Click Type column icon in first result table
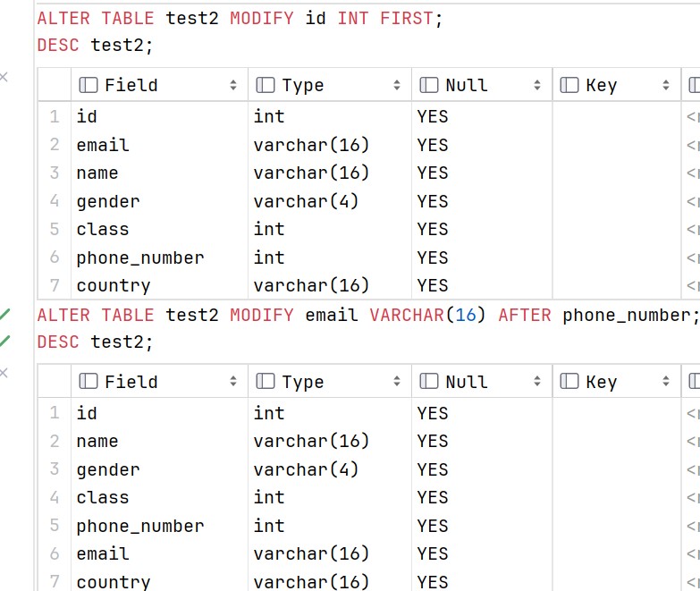This screenshot has height=591, width=700. tap(266, 85)
